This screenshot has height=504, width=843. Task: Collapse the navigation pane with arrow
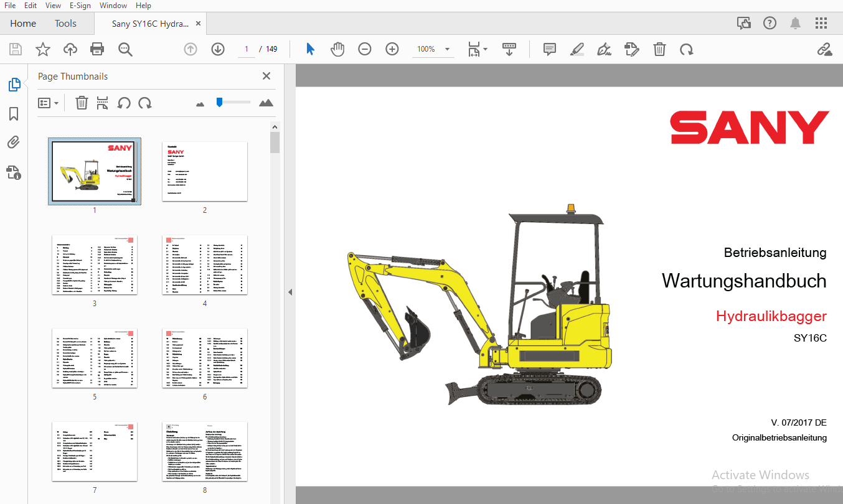pyautogui.click(x=290, y=292)
